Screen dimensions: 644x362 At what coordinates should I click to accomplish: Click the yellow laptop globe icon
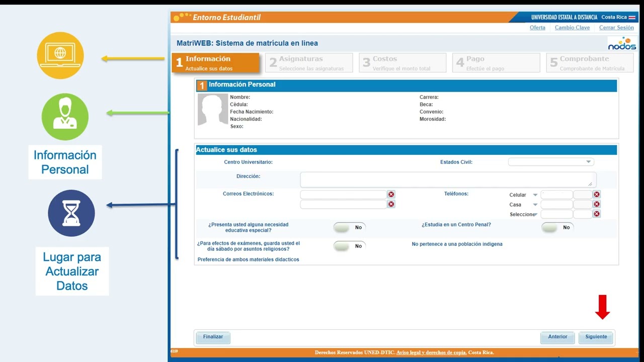60,55
